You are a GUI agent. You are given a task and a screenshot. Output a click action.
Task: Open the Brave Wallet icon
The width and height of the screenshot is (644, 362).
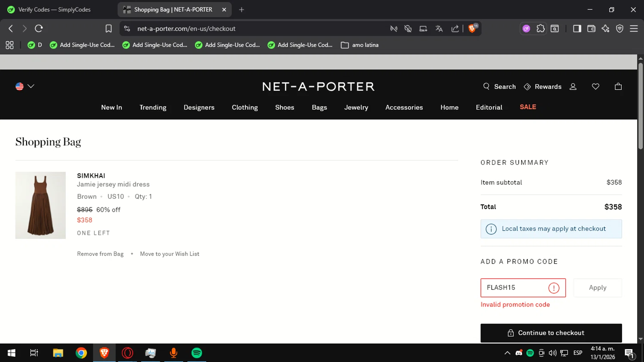(591, 28)
